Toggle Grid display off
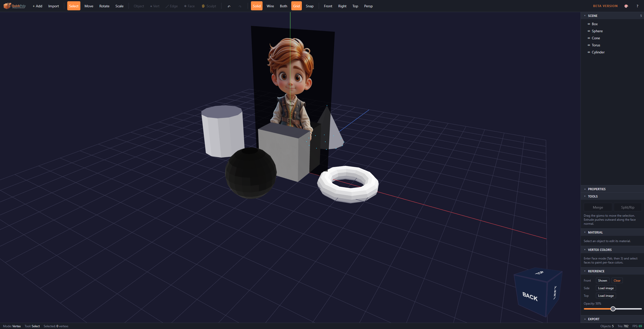 click(x=296, y=6)
